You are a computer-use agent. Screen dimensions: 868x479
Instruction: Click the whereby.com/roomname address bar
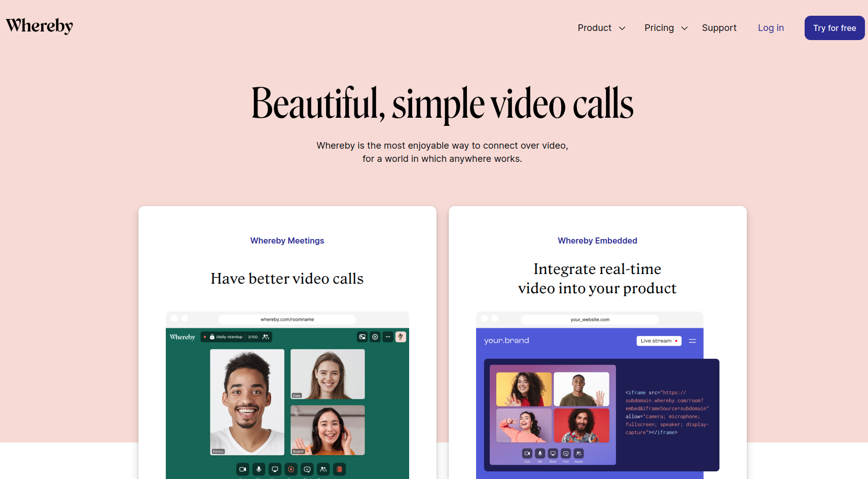287,320
